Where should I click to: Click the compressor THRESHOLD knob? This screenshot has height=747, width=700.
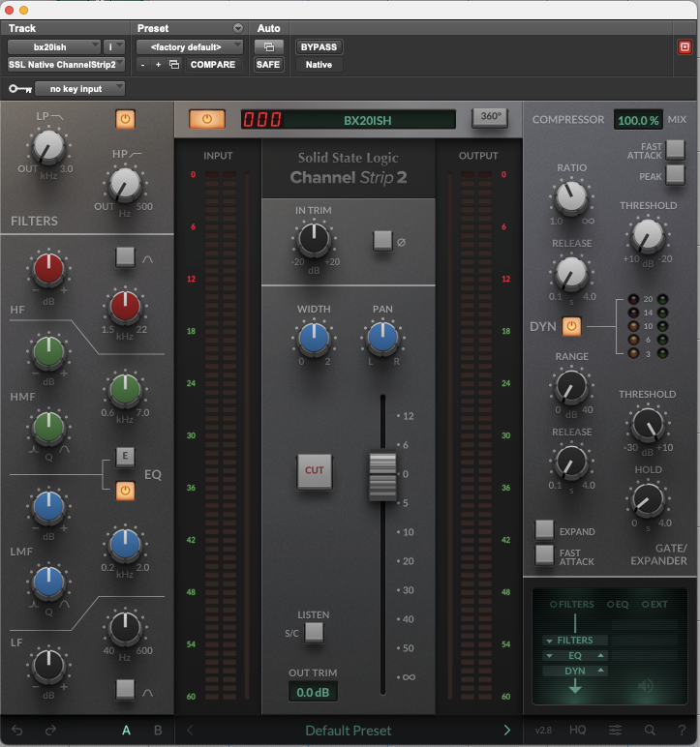[x=648, y=234]
